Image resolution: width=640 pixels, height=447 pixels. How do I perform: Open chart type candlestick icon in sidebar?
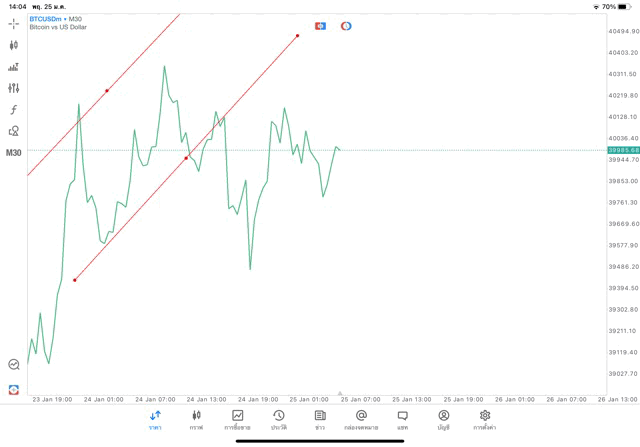point(14,45)
